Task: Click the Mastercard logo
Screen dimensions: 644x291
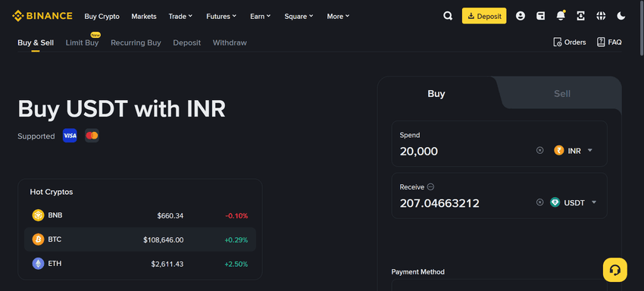Action: click(x=92, y=136)
